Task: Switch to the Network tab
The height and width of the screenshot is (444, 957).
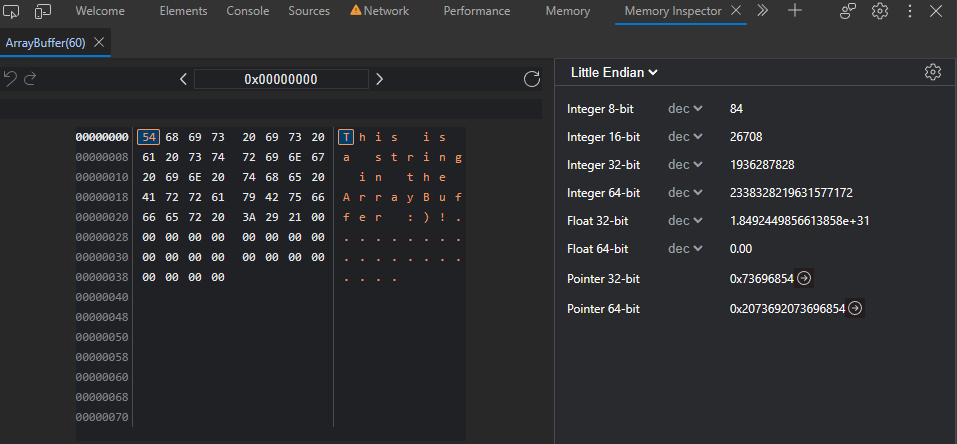Action: 380,11
